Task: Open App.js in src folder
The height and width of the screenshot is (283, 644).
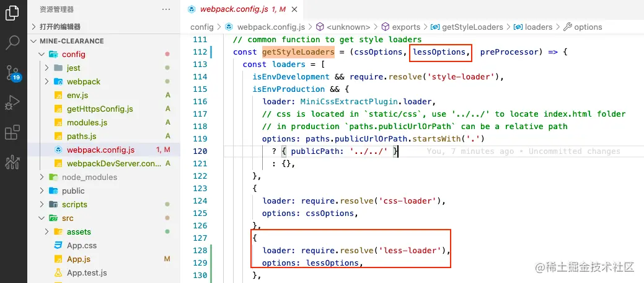Action: 79,259
